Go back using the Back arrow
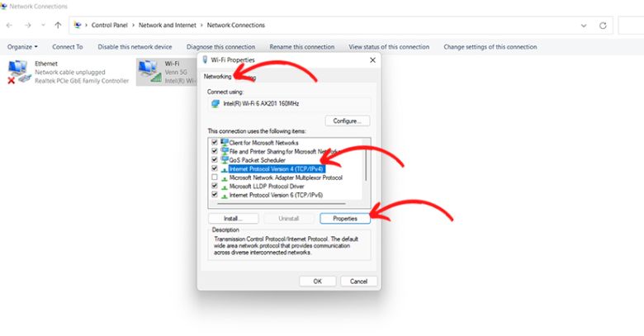644x336 pixels. 9,26
